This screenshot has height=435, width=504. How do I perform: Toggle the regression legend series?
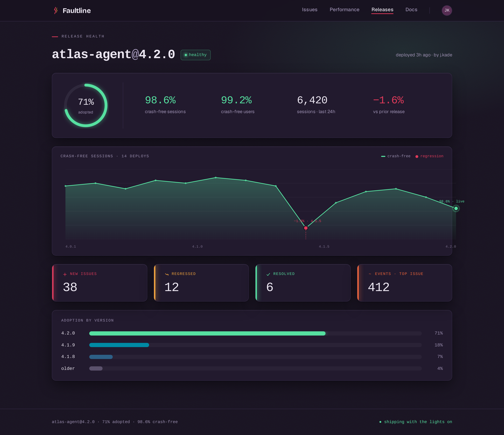429,156
